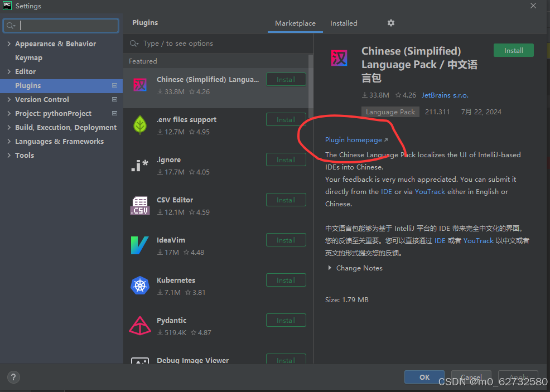Focus the settings search field
This screenshot has width=550, height=392.
(61, 26)
